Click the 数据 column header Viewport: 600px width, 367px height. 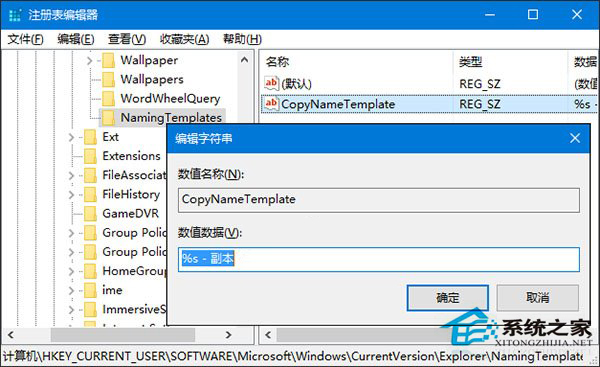tap(584, 62)
